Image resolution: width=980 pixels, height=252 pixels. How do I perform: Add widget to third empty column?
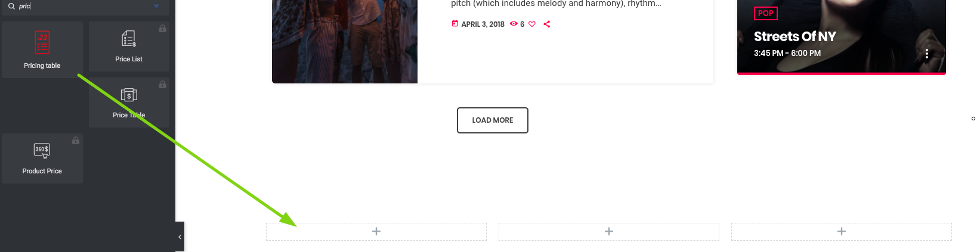pos(842,232)
